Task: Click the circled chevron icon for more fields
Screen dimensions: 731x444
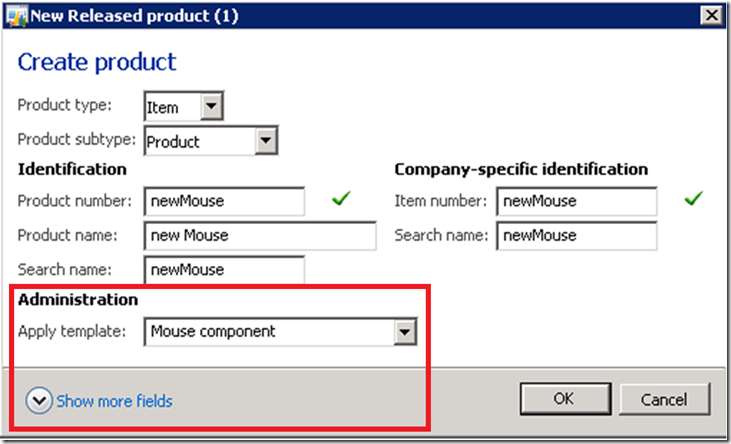Action: tap(39, 401)
